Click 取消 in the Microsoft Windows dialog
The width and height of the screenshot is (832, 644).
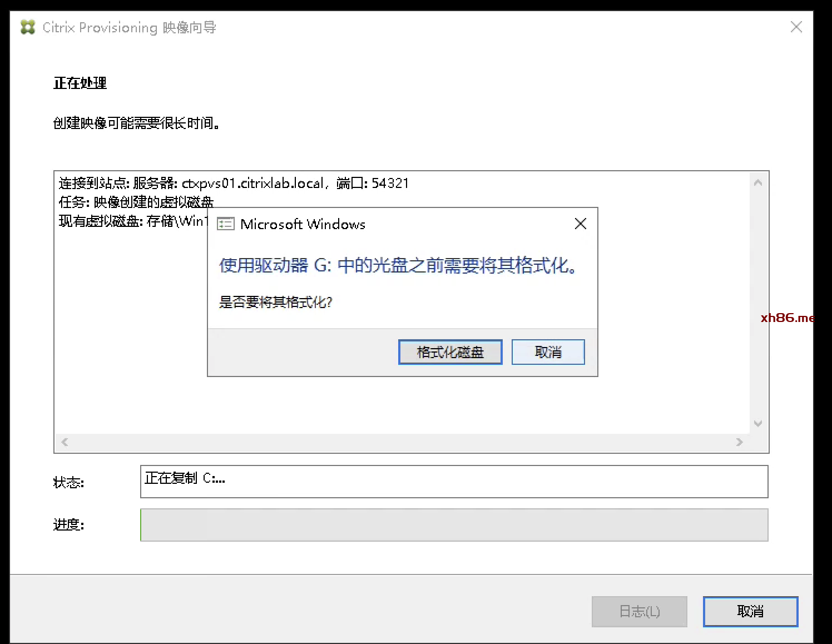coord(548,352)
